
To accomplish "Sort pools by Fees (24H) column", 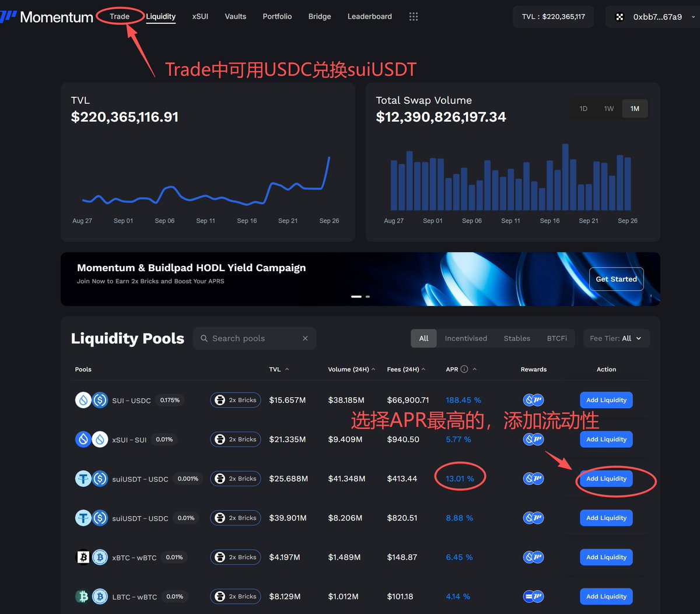I will tap(406, 369).
